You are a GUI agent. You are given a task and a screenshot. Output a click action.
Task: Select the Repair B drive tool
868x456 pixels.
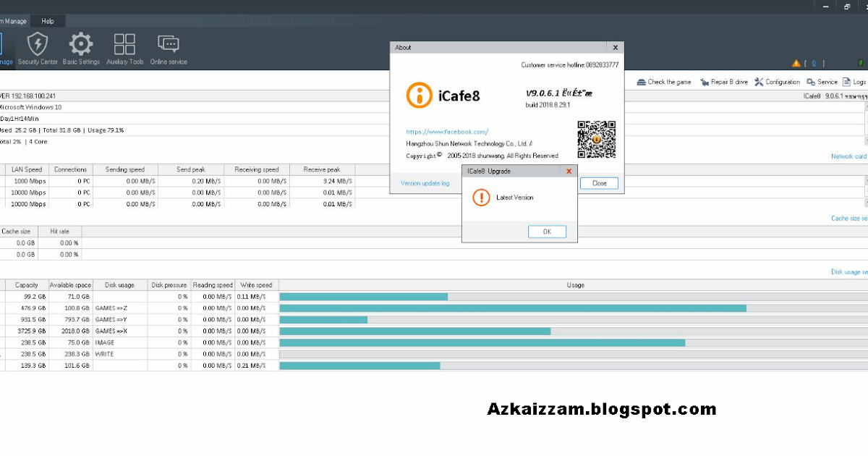click(x=723, y=81)
